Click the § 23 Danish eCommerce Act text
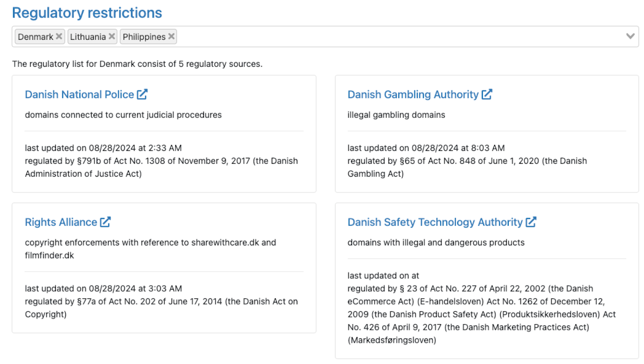 click(482, 314)
